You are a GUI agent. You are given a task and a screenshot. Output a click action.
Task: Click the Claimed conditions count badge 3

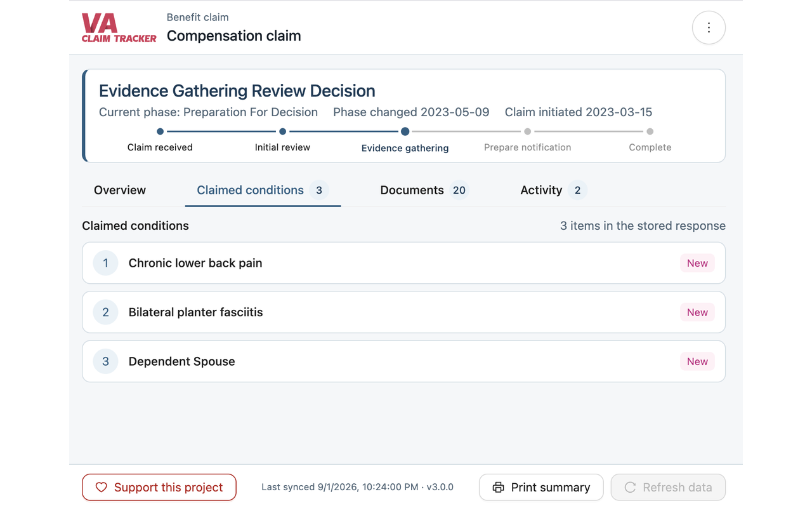tap(319, 190)
